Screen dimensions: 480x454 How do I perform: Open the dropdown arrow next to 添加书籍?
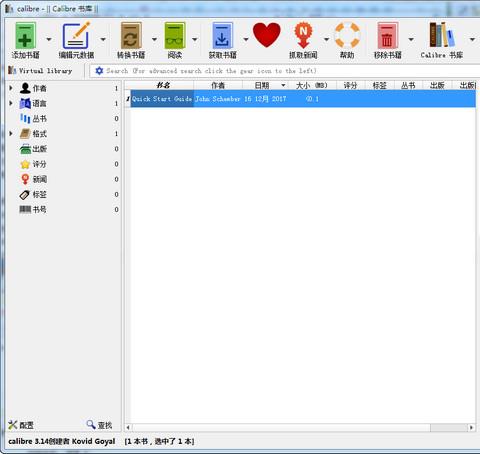click(49, 39)
